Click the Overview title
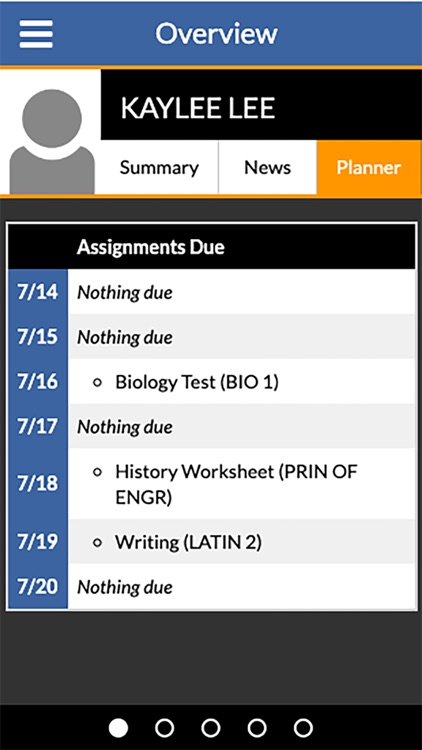The width and height of the screenshot is (422, 750). (216, 33)
